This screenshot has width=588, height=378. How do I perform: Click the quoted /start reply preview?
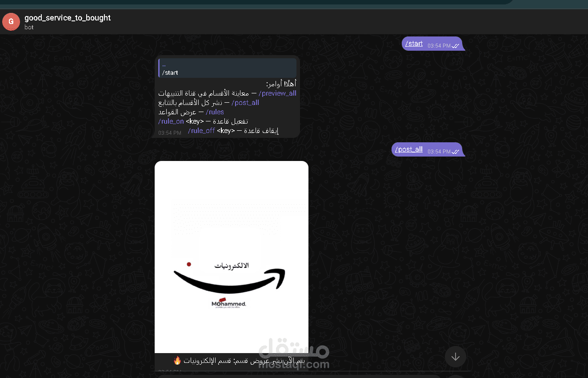point(228,68)
